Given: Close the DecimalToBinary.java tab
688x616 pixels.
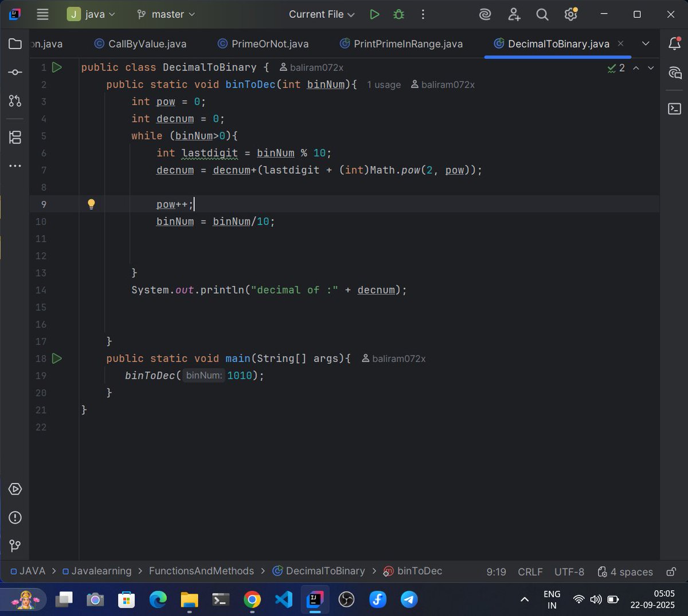Looking at the screenshot, I should tap(620, 44).
